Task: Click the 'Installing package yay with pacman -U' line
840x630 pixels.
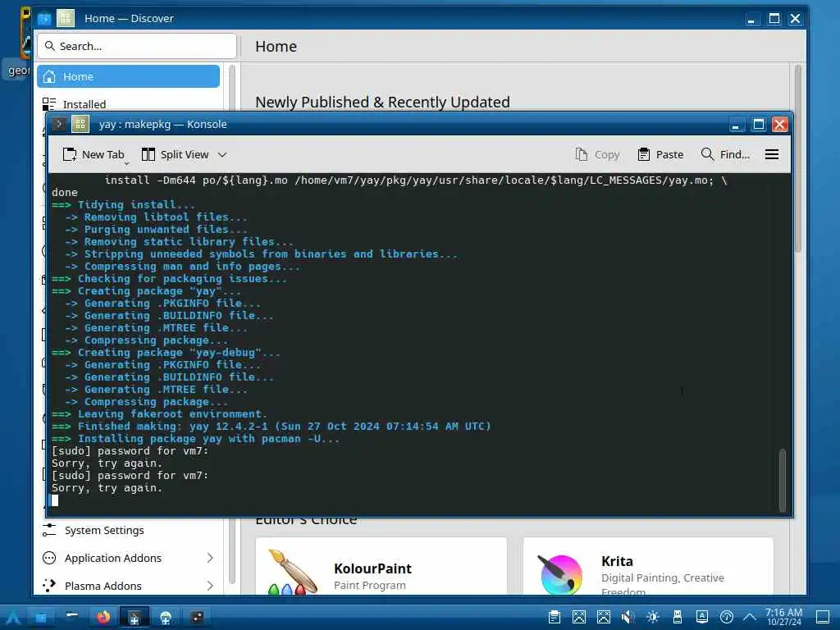Action: click(x=195, y=439)
